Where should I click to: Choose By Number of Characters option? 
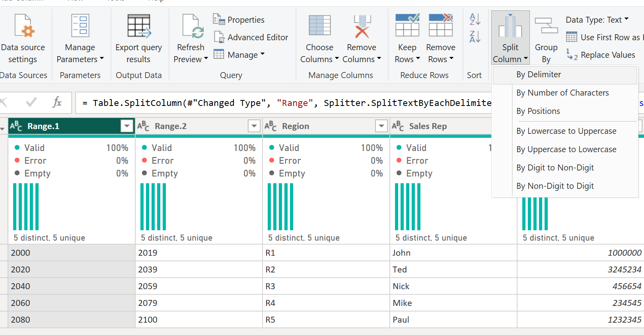pyautogui.click(x=562, y=93)
